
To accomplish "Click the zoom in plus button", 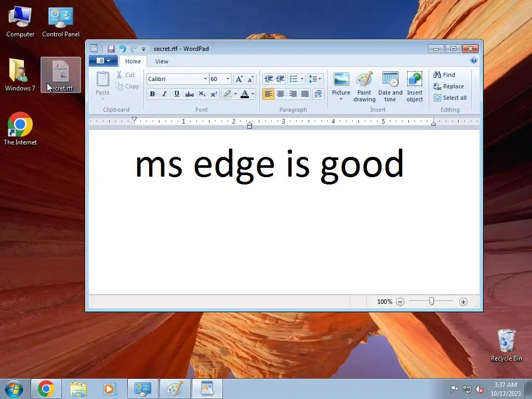I will pyautogui.click(x=463, y=302).
